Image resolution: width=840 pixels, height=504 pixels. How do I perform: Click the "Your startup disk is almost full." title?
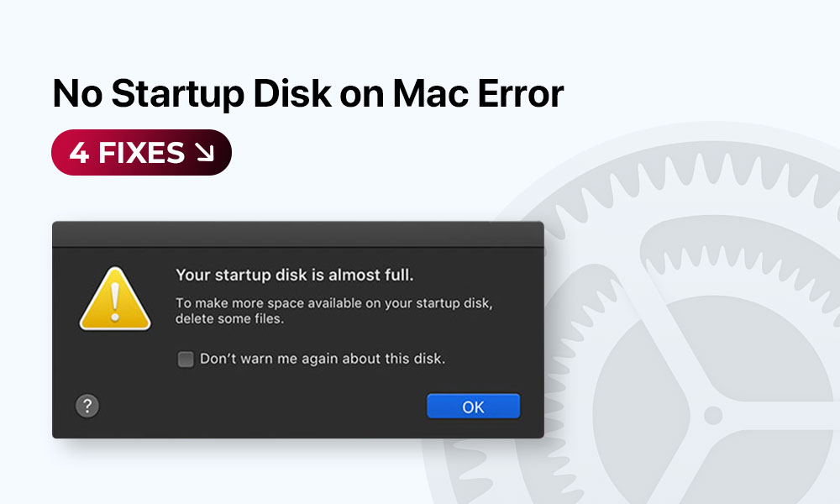pos(295,275)
